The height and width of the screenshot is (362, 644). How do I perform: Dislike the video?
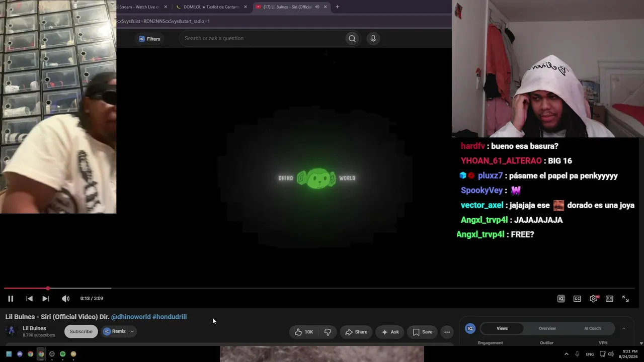[x=328, y=332]
